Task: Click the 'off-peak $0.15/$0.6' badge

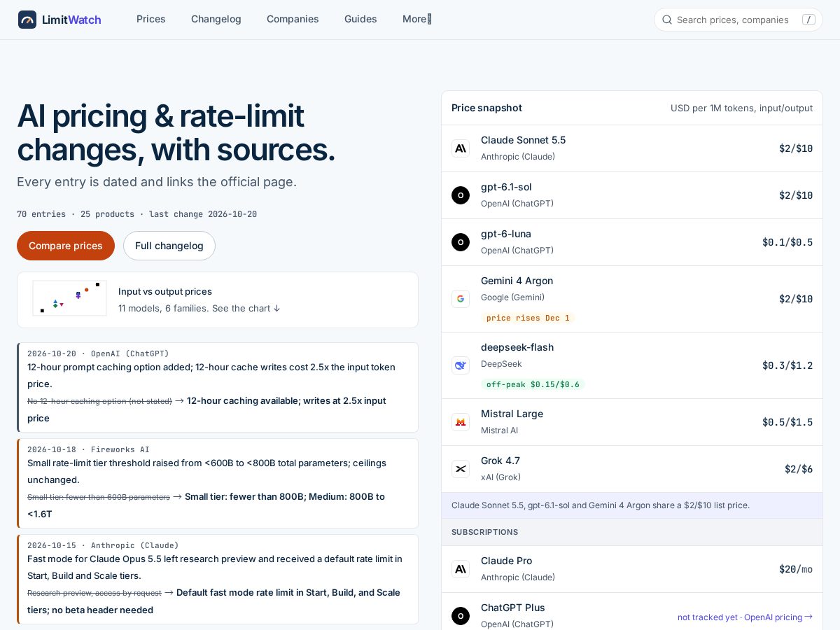Action: click(533, 384)
